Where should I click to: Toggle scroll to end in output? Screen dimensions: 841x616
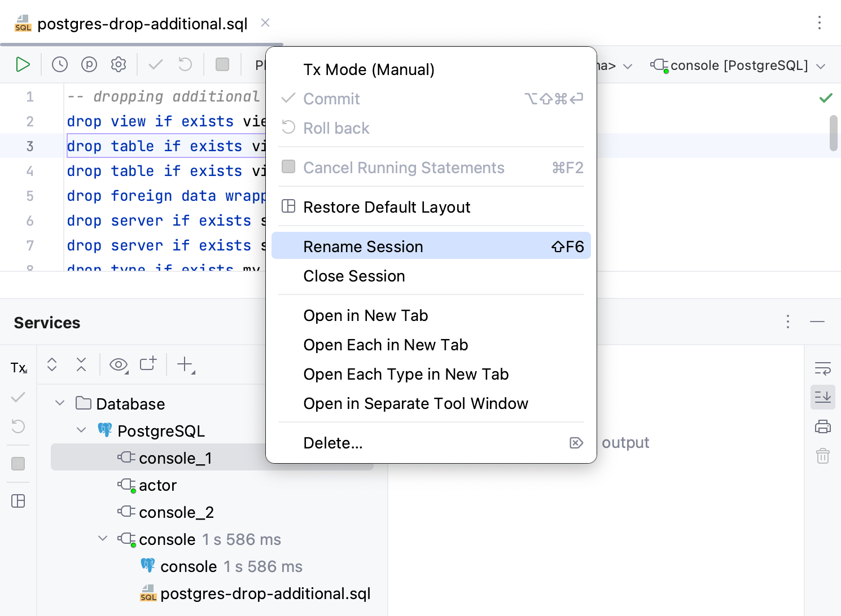click(822, 397)
